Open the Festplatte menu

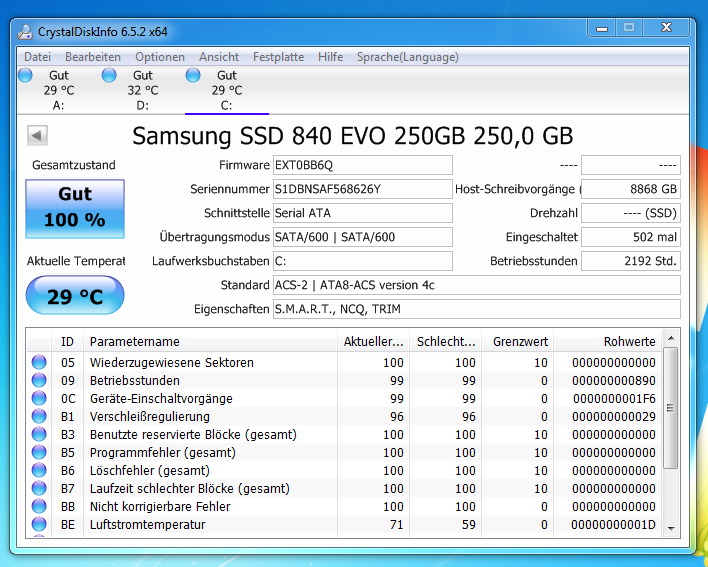click(278, 57)
